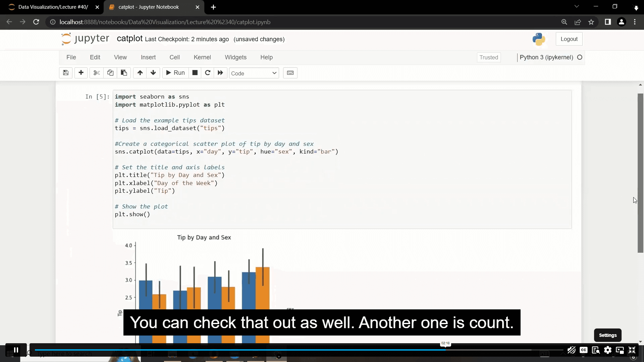Viewport: 644px width, 362px height.
Task: Unmute the video audio
Action: [x=571, y=350]
